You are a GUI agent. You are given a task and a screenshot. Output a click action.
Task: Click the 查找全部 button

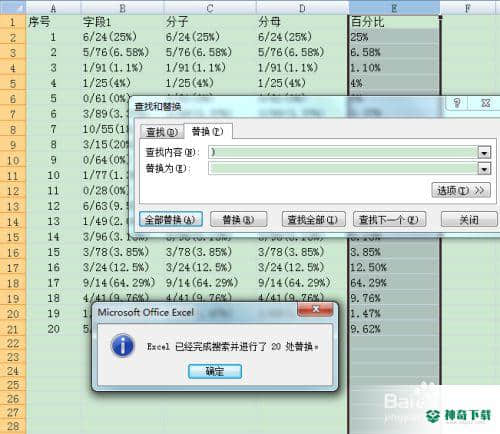click(313, 220)
